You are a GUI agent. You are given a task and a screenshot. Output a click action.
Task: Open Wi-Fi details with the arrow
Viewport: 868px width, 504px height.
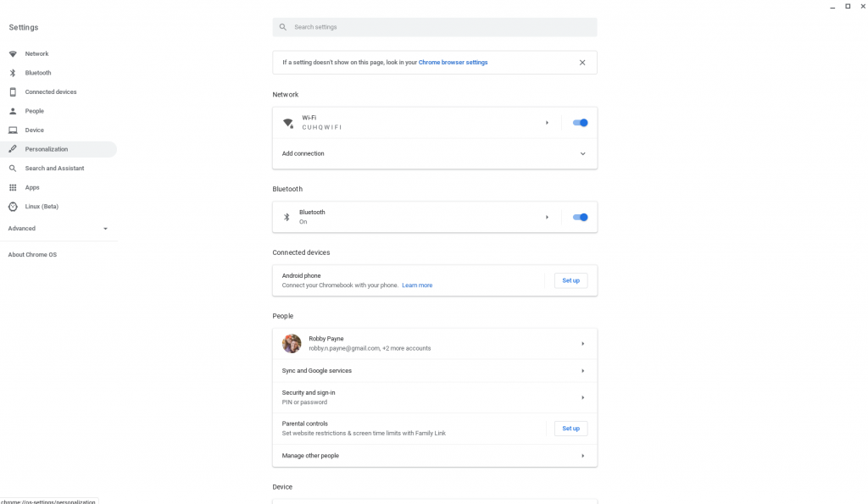[x=547, y=123]
